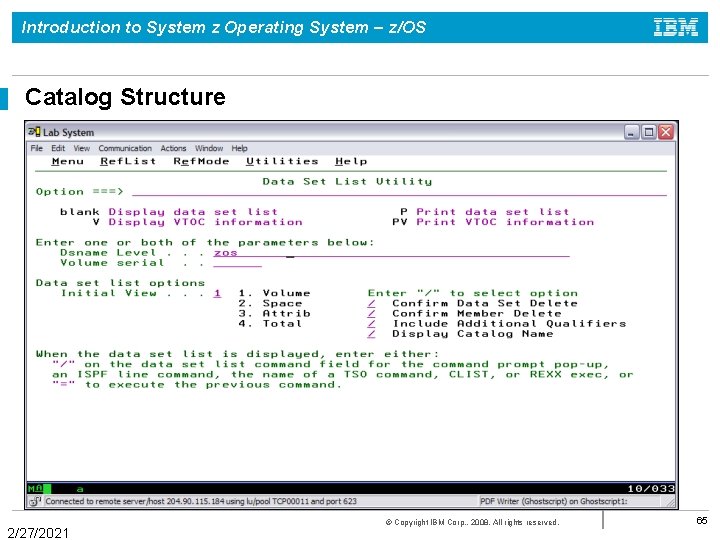
Task: Toggle Confirm Data Set Delete slash option
Action: (x=371, y=303)
